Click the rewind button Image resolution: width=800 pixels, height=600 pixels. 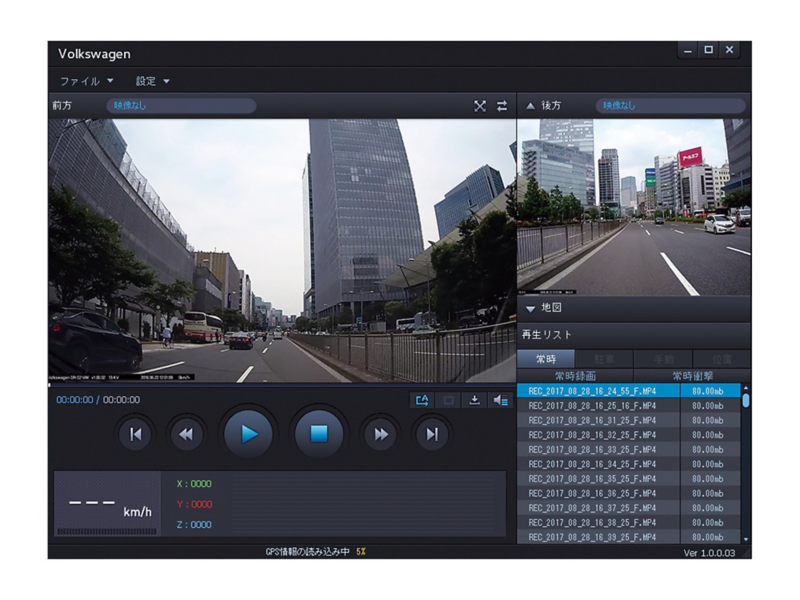point(186,434)
